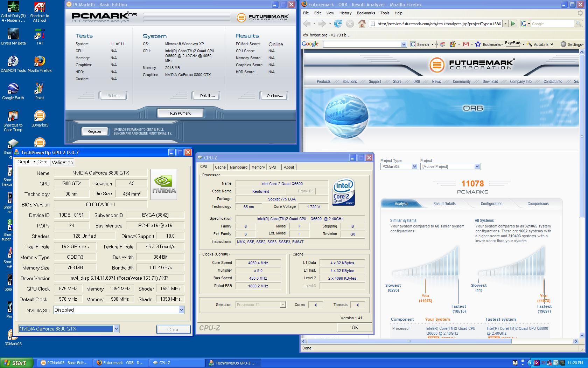588x368 pixels.
Task: Click the AutoLink wand in Google toolbar
Action: (x=529, y=45)
